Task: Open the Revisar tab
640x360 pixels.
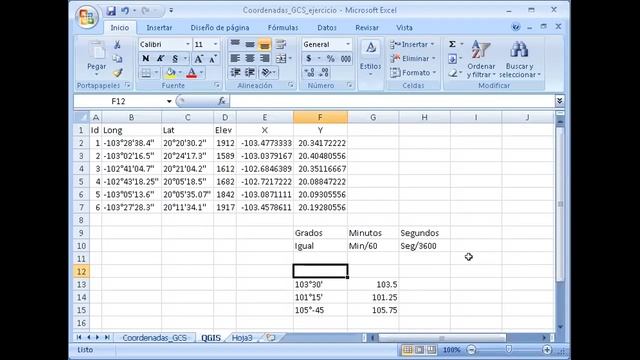Action: [x=367, y=27]
